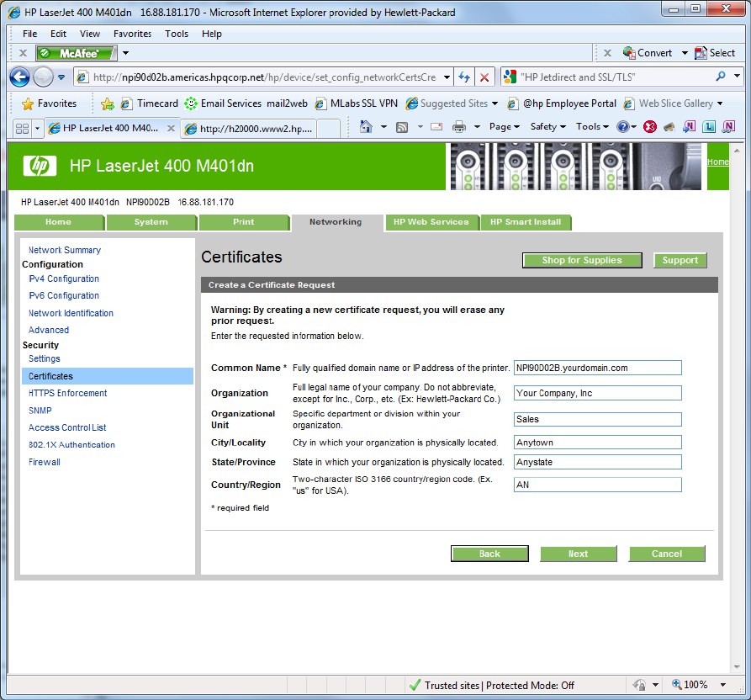Viewport: 751px width, 700px height.
Task: Open Quick Tabs grid icon
Action: pos(22,129)
